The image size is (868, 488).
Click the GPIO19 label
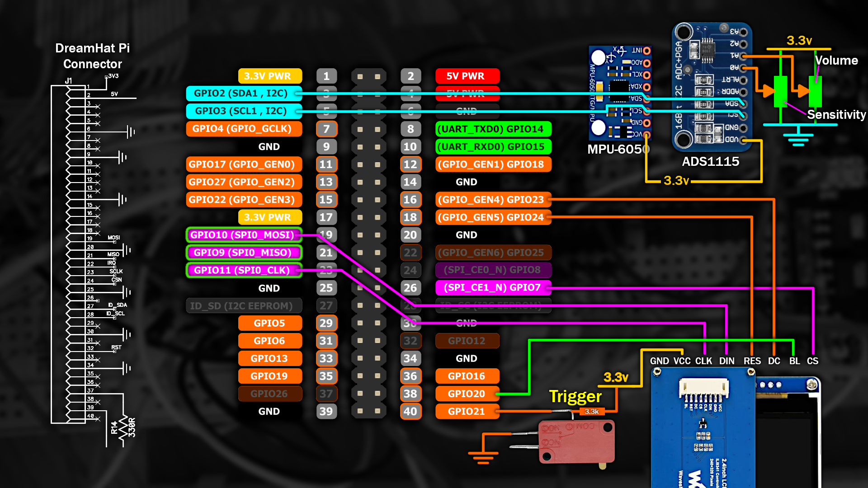pos(270,376)
